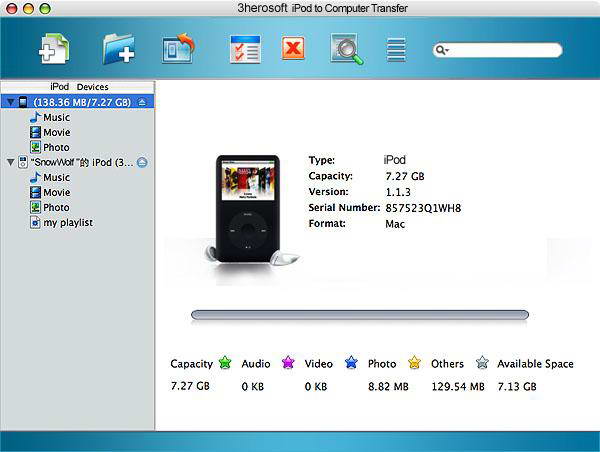Eject the SnowWolf iPod
The image size is (600, 452).
tap(142, 162)
